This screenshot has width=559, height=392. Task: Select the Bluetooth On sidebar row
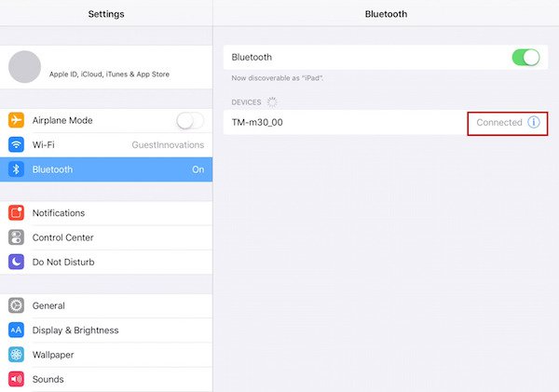[x=106, y=169]
